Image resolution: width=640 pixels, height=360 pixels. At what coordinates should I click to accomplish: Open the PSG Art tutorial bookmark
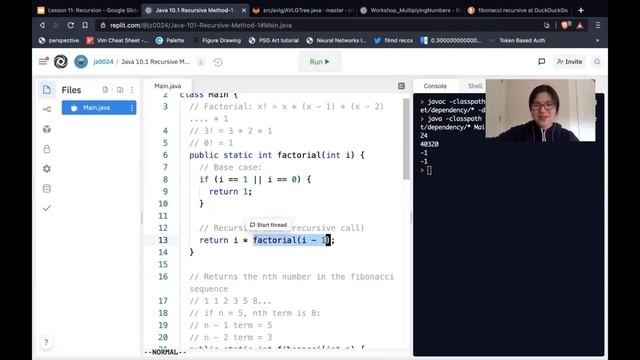click(274, 40)
